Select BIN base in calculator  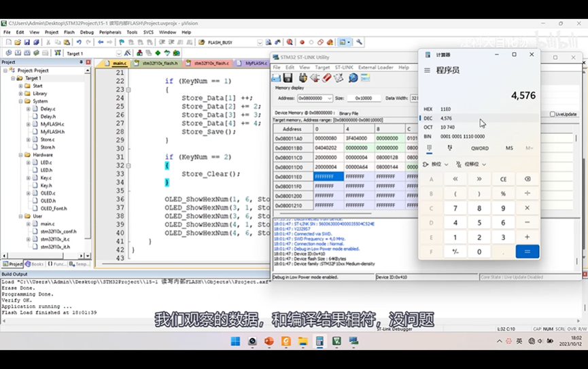pyautogui.click(x=479, y=137)
